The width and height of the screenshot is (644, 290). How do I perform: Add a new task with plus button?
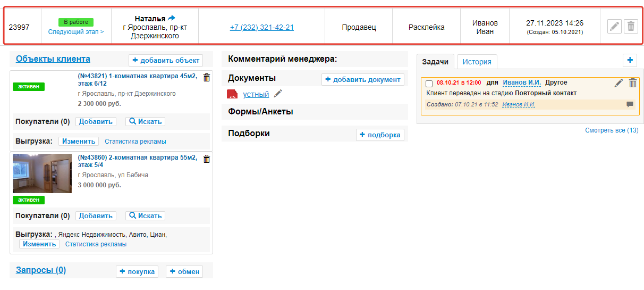(x=630, y=60)
